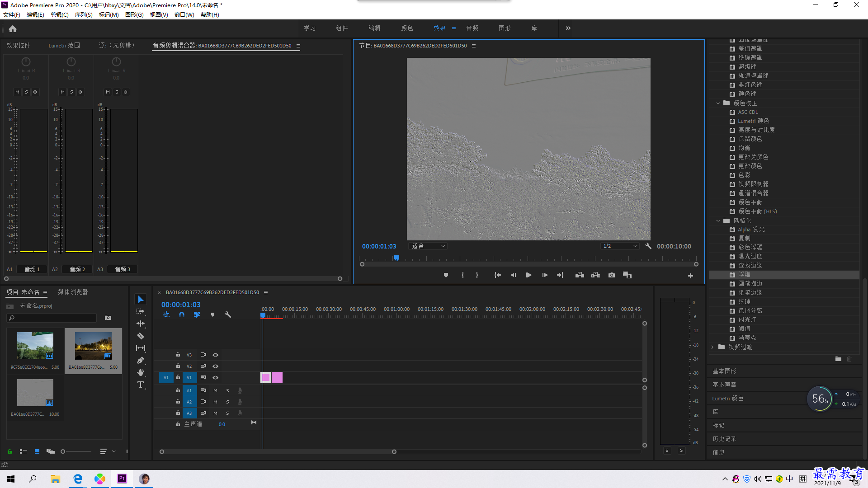Switch to the 颜色 workspace tab
This screenshot has height=488, width=868.
pos(407,28)
